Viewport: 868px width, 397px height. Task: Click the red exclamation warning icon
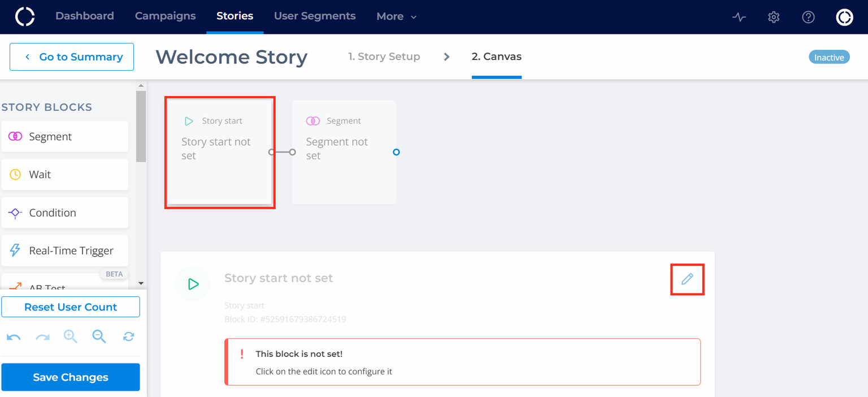242,354
